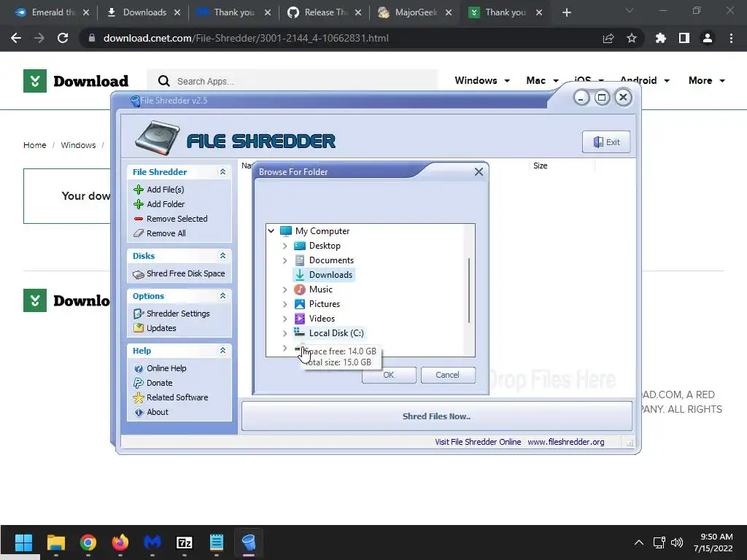Collapse the Options sidebar panel
Image resolution: width=747 pixels, height=560 pixels.
[222, 296]
